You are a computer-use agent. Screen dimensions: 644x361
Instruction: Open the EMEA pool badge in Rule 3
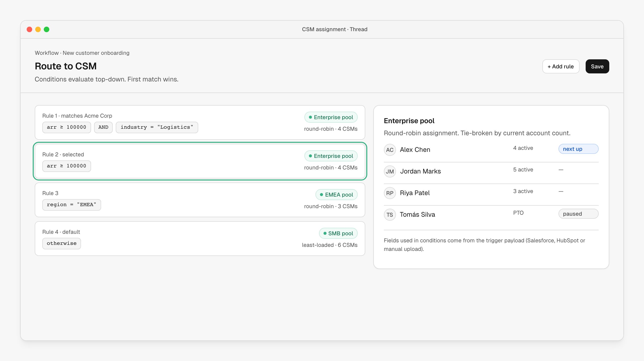pos(336,195)
